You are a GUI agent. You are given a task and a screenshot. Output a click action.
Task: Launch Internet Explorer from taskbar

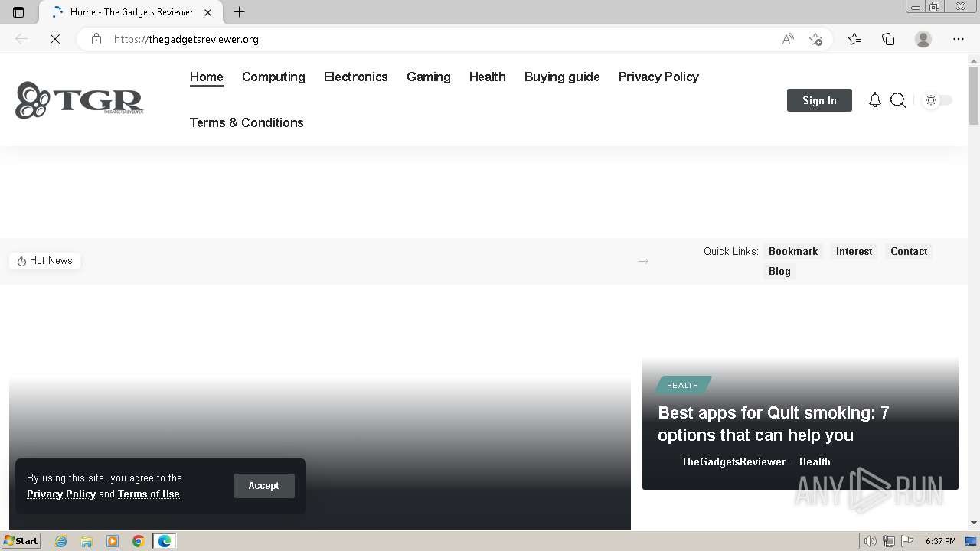click(60, 541)
